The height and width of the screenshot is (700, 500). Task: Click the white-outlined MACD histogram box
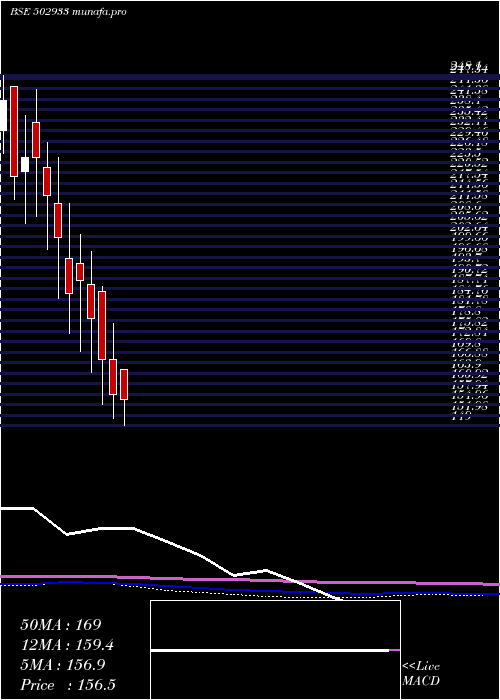pyautogui.click(x=275, y=650)
